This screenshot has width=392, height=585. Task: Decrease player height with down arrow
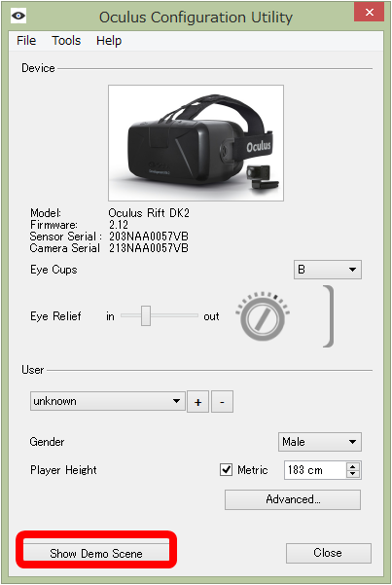point(353,474)
